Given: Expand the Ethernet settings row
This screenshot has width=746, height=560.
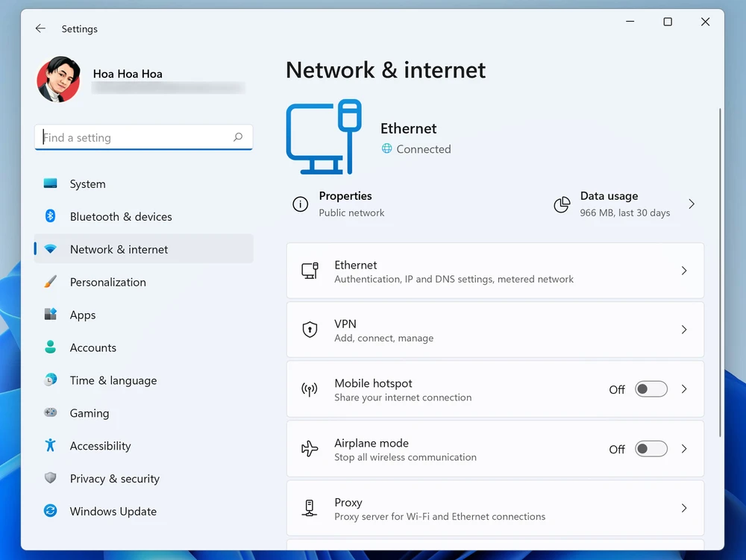Looking at the screenshot, I should click(495, 271).
